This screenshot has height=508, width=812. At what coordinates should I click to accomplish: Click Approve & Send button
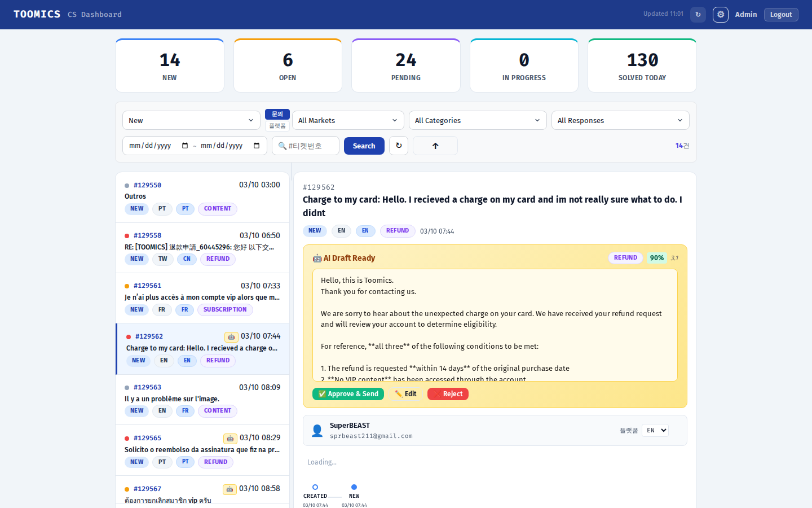click(x=348, y=394)
